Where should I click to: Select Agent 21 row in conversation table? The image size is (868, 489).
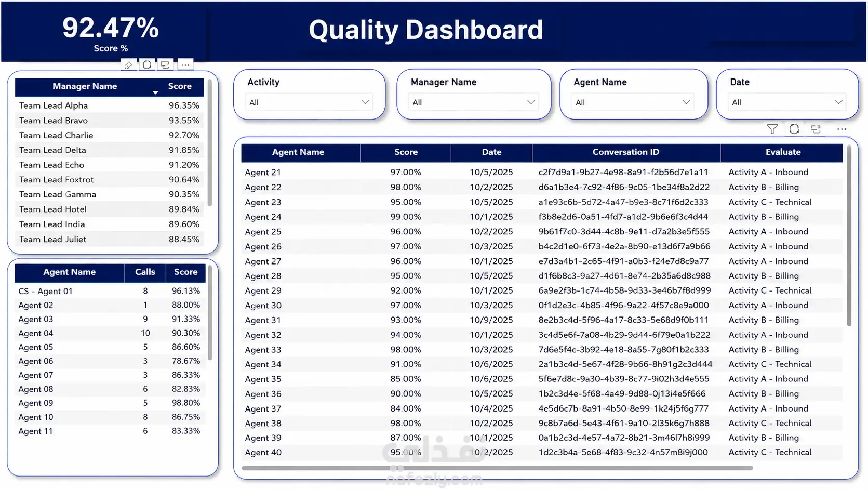point(542,172)
